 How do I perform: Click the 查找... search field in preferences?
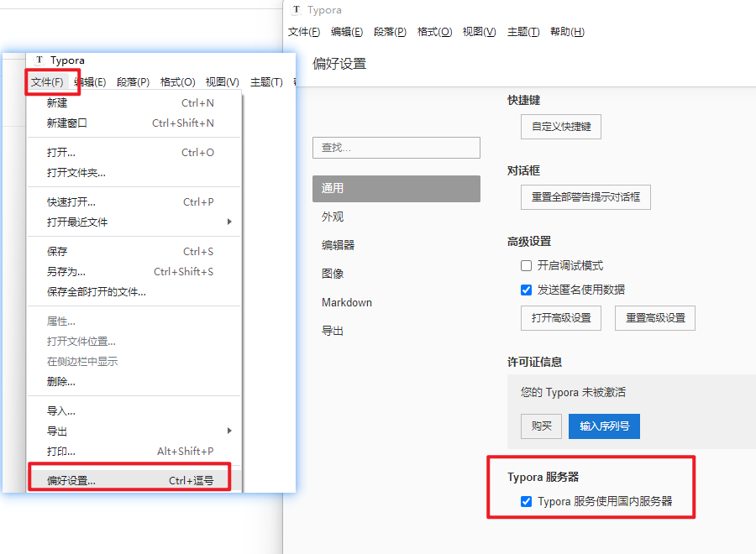pyautogui.click(x=396, y=148)
